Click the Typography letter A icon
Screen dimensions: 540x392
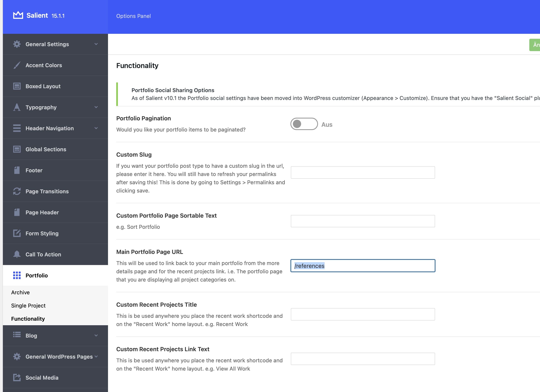pos(17,107)
